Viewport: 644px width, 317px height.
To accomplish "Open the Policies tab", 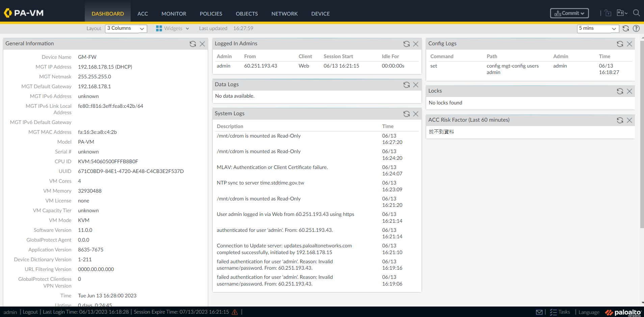I will [x=211, y=14].
